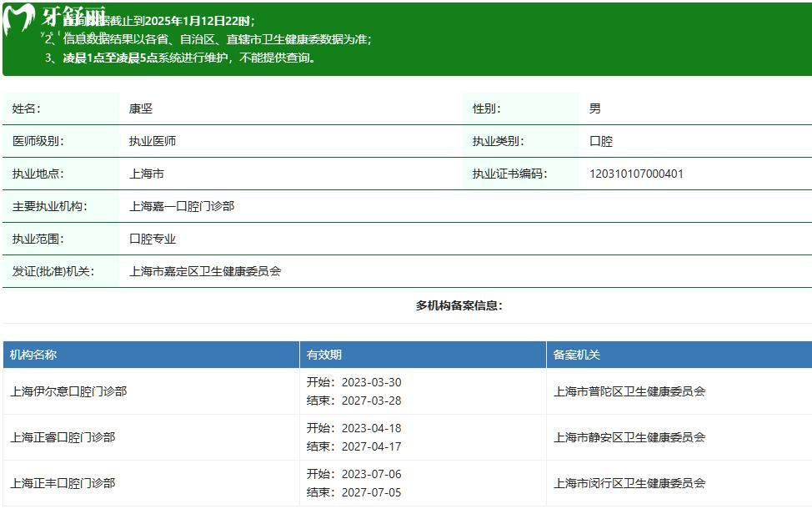Image resolution: width=812 pixels, height=509 pixels.
Task: Click 上海市嘉定区卫生健康委员会 issuing authority
Action: 208,271
